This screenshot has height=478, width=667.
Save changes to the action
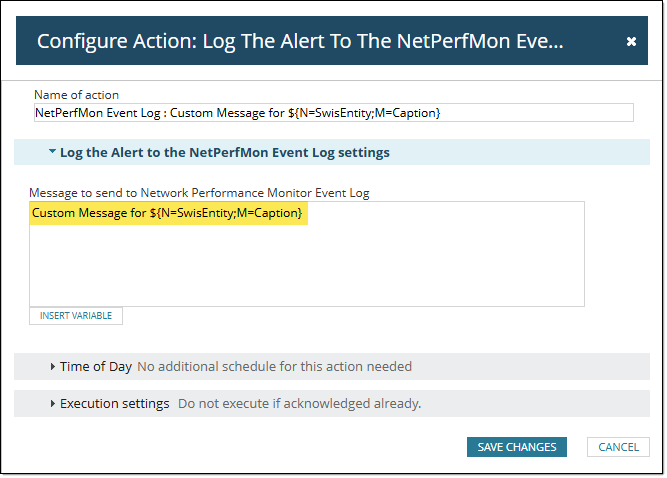(x=517, y=447)
